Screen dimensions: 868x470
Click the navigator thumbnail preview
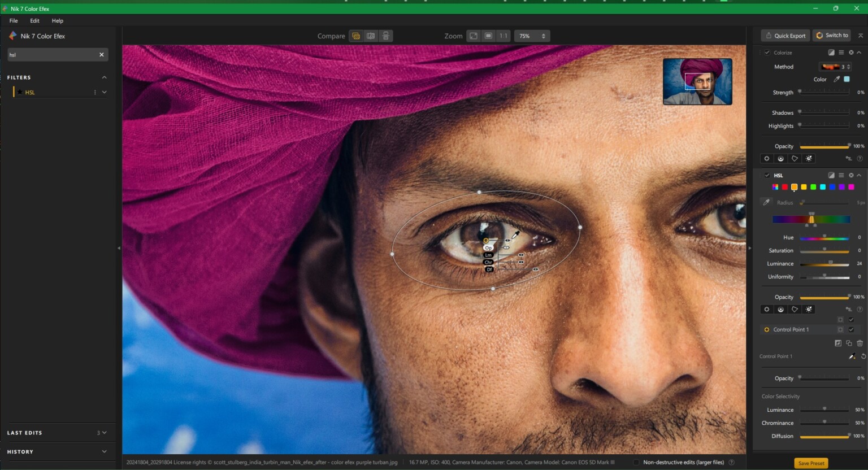coord(697,81)
